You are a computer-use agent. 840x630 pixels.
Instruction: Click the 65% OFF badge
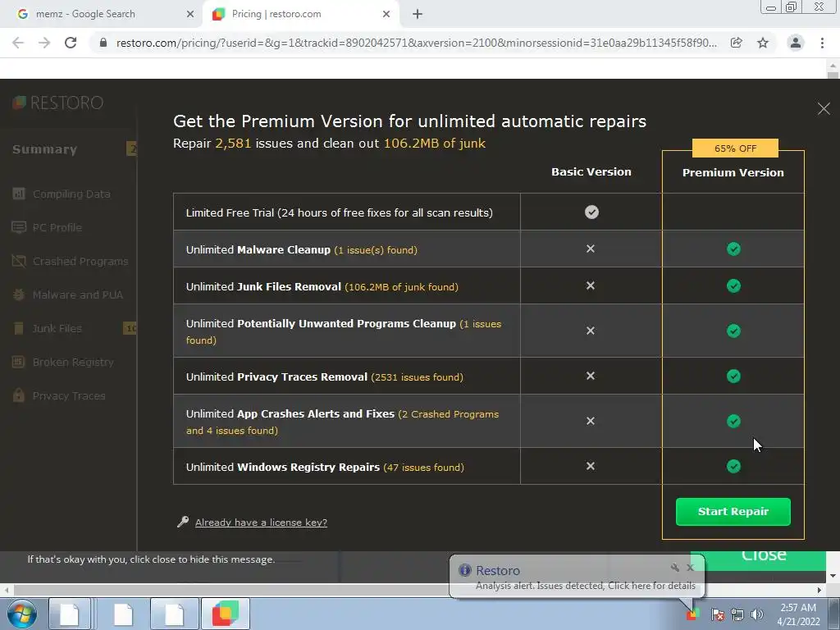pos(735,148)
